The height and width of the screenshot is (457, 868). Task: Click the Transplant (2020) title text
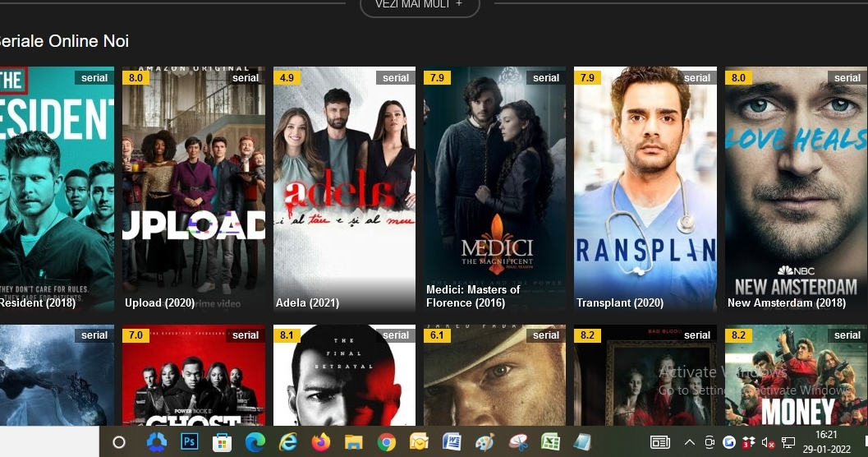620,303
